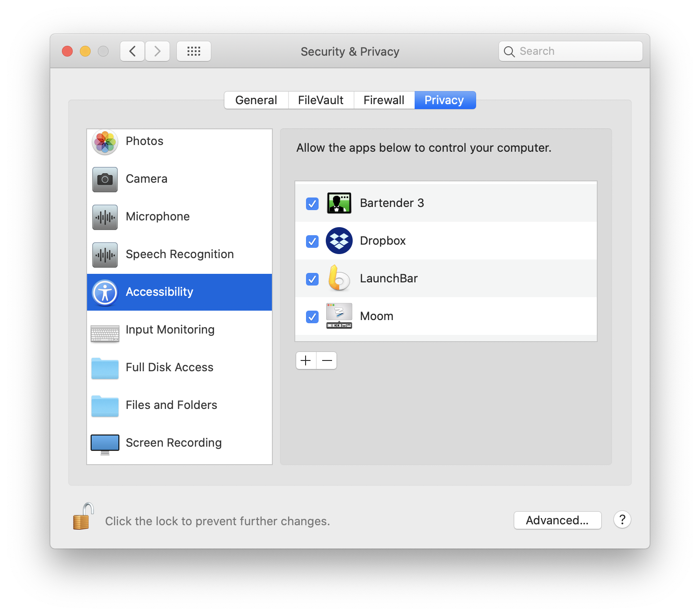Open the Advanced… settings
Screen dimensions: 700x615
click(558, 520)
